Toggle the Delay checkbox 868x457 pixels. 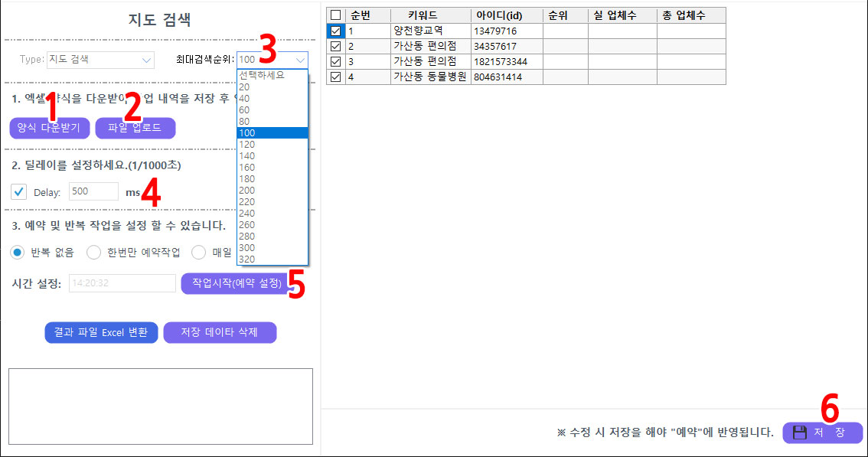20,191
